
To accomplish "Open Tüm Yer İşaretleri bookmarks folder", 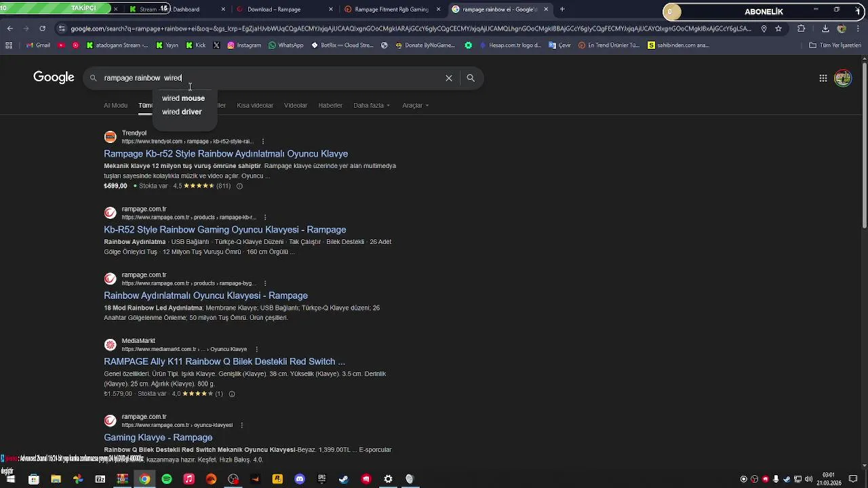I will point(835,45).
